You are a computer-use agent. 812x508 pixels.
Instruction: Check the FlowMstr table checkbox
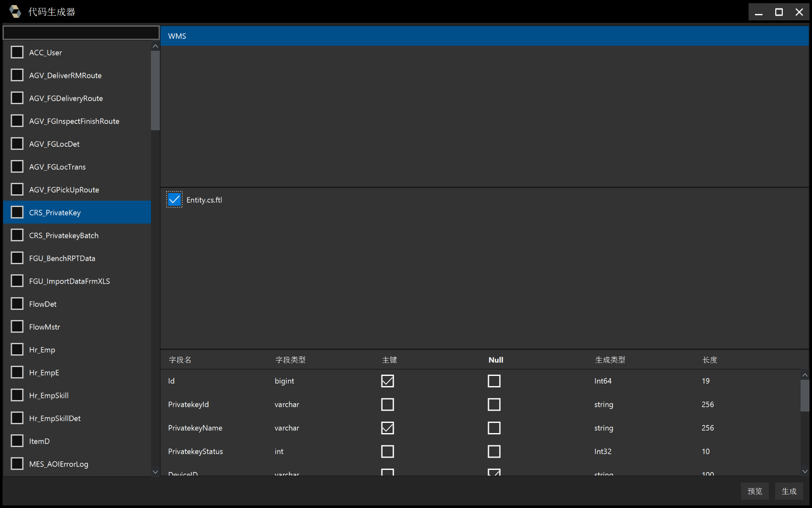tap(17, 326)
